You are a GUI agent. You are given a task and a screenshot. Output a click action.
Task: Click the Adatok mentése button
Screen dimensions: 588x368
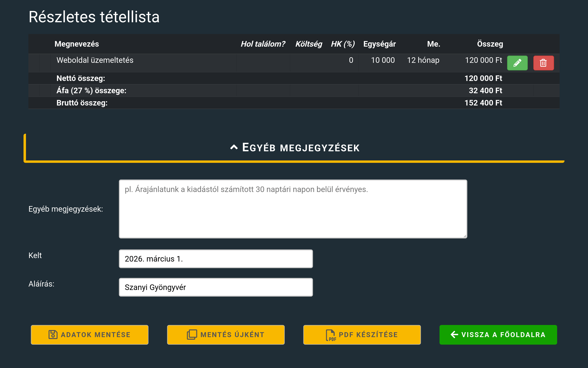pyautogui.click(x=90, y=335)
